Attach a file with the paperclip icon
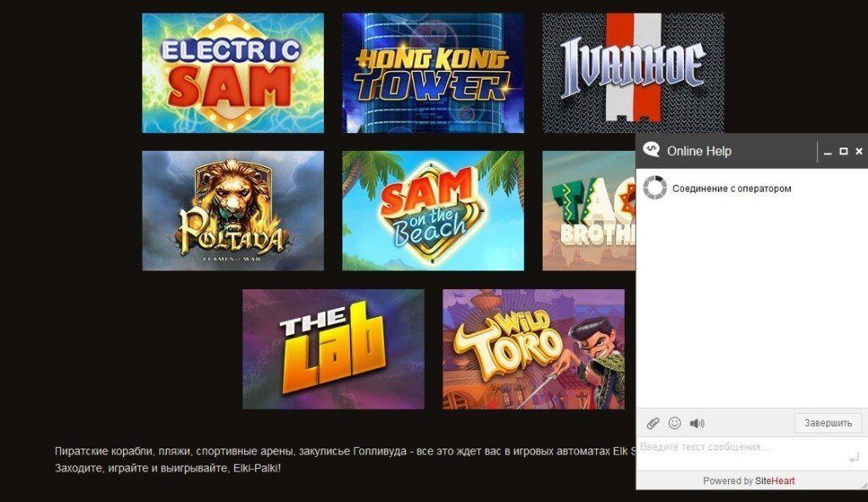868x502 pixels. point(653,423)
